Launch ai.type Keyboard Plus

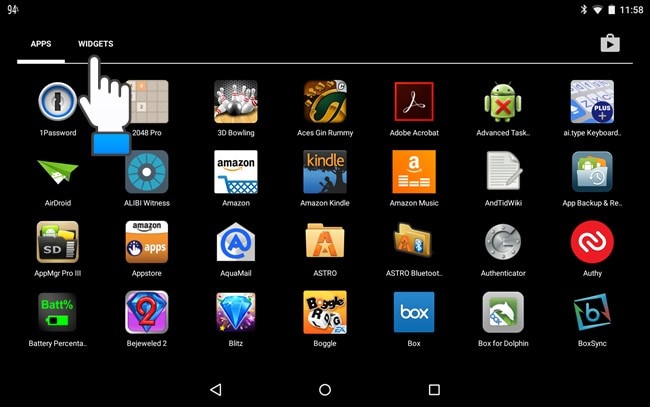(x=592, y=102)
